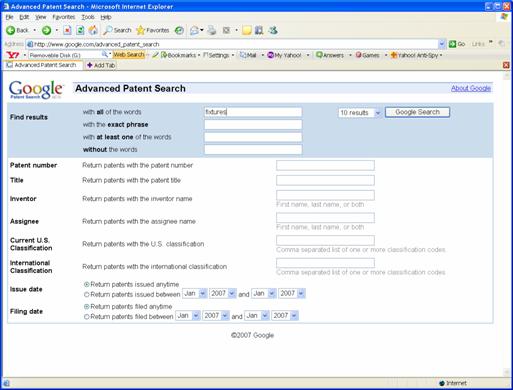Screen dimensions: 513x390
Task: Click the Yahoo toolbar pencil highlight icon
Action: point(155,55)
